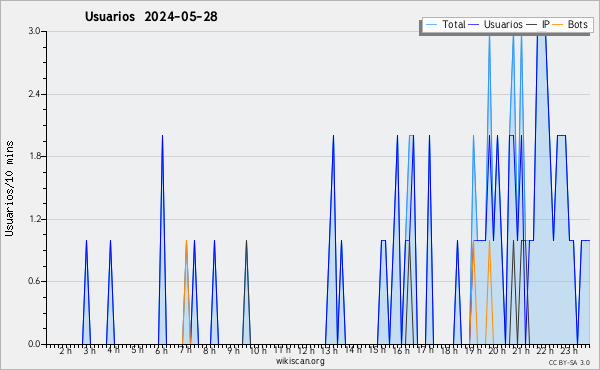Click the 19 h axis label
The height and width of the screenshot is (370, 600).
tap(473, 351)
